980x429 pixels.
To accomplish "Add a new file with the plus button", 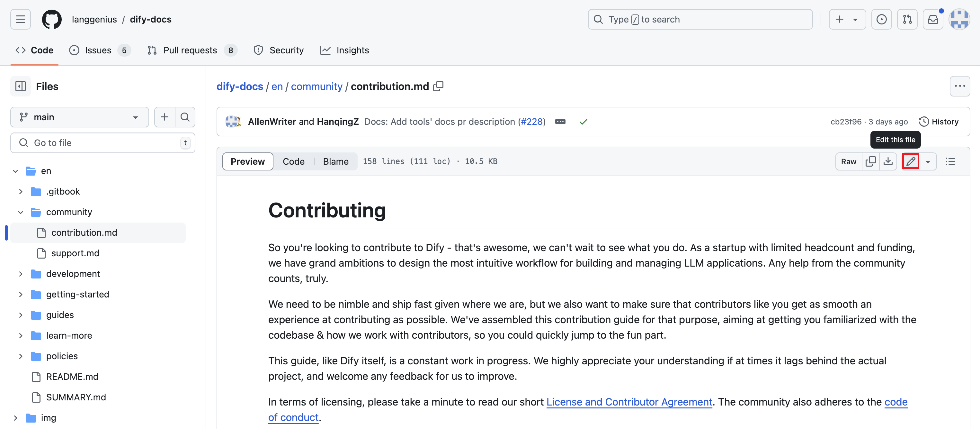I will coord(164,117).
